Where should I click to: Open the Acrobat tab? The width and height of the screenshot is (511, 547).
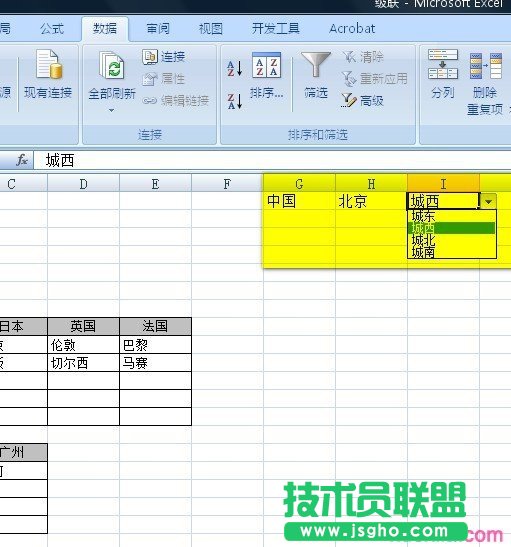tap(352, 29)
